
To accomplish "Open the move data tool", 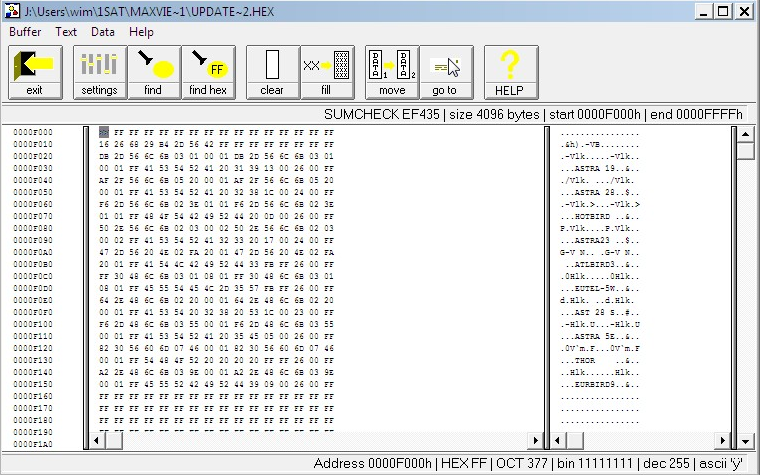I will click(392, 72).
